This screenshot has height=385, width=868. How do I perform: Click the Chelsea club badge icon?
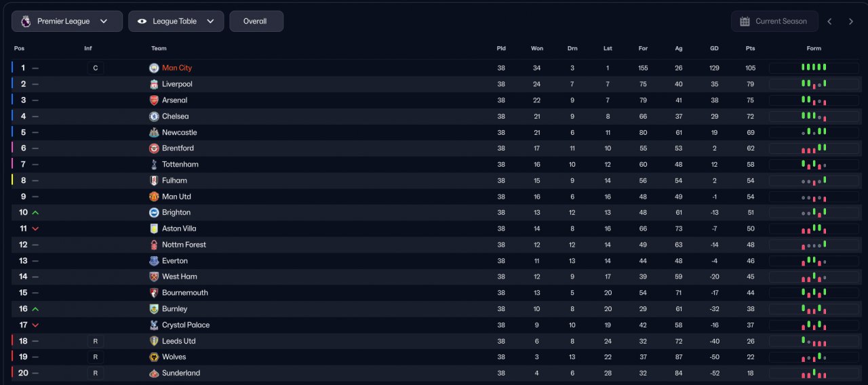point(154,117)
